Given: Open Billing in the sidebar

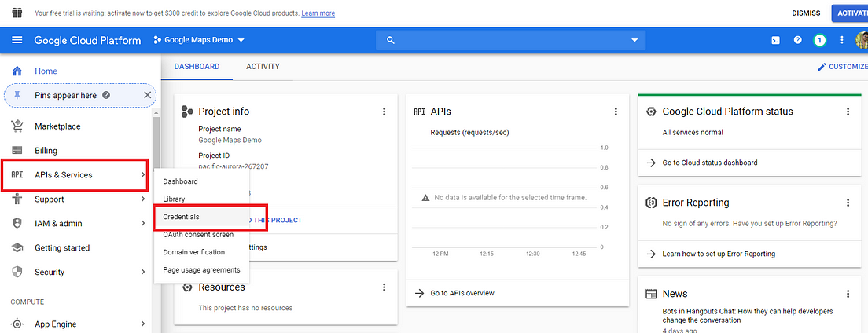Looking at the screenshot, I should (46, 151).
